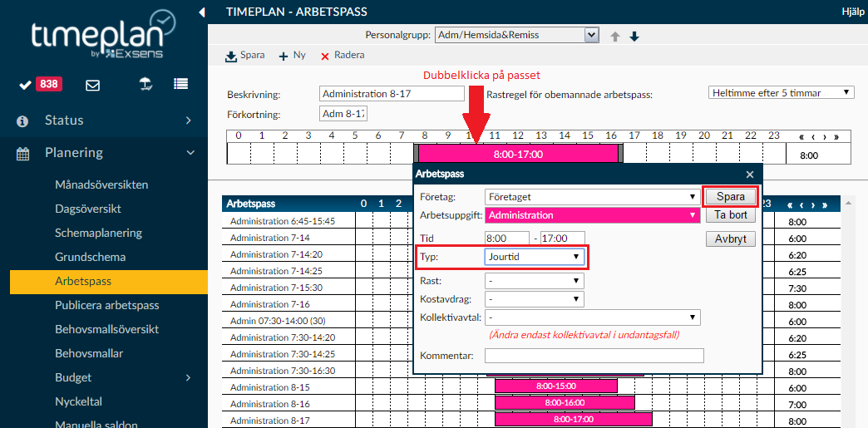Open Publicera arbetspass in sidebar
The image size is (868, 428).
click(x=107, y=305)
